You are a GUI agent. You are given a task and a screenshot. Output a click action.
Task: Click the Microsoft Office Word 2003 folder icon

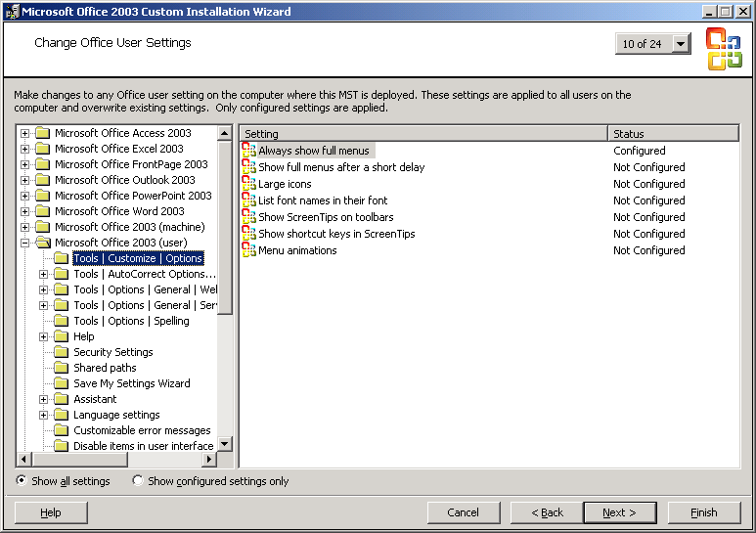click(x=42, y=211)
